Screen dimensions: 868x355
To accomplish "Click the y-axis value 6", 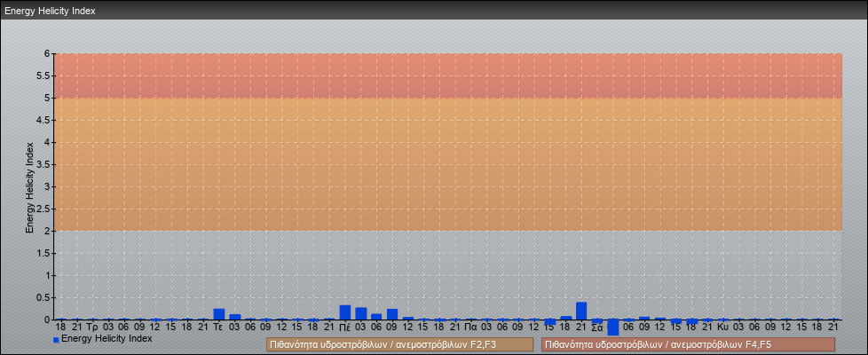I will tap(48, 54).
